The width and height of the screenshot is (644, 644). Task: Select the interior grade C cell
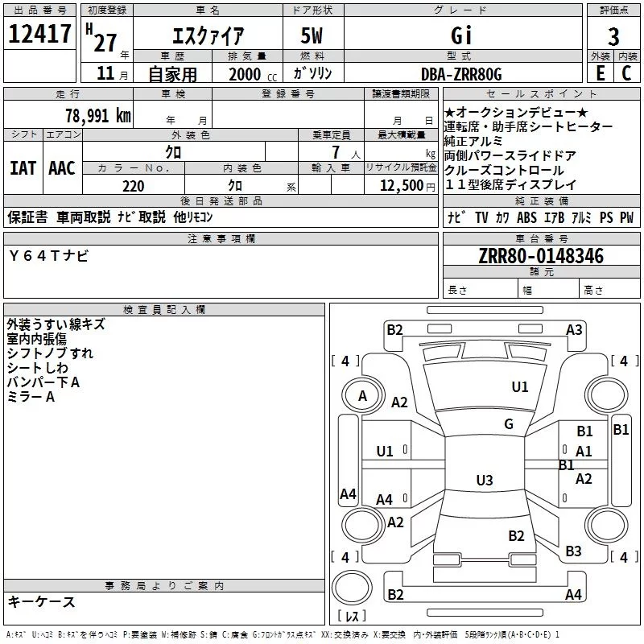tap(627, 72)
